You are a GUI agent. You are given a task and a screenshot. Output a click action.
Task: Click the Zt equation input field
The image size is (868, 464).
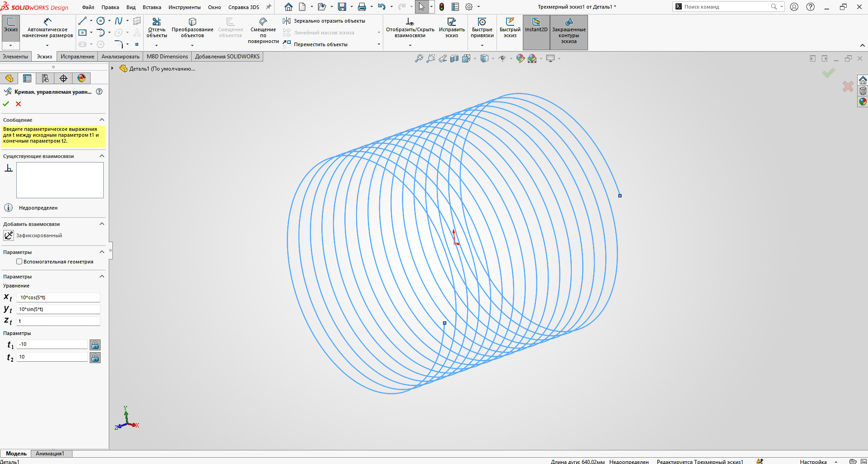coord(58,321)
